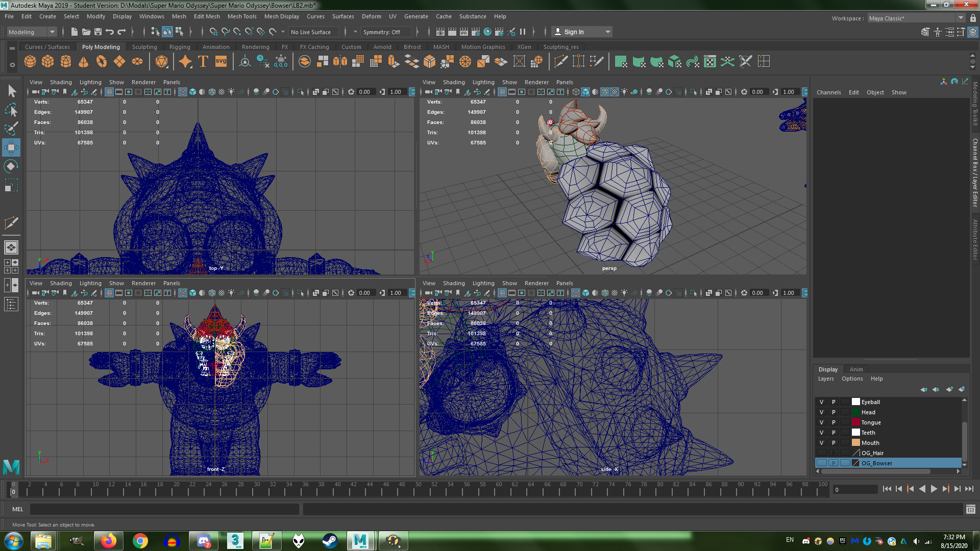The width and height of the screenshot is (980, 551).
Task: Click the Open Scene folder icon
Action: pyautogui.click(x=86, y=32)
